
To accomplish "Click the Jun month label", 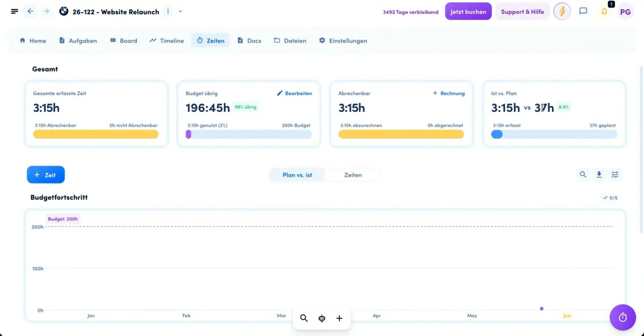I will coord(567,316).
